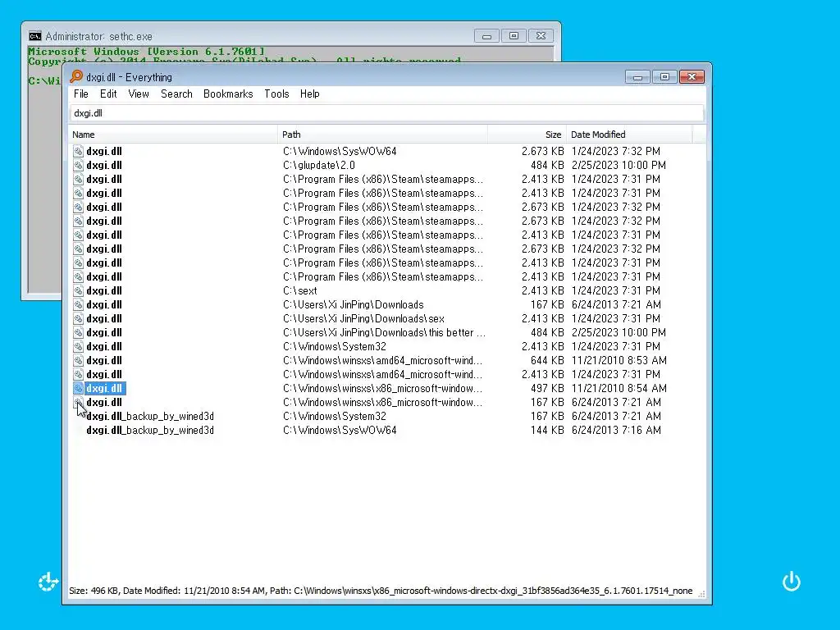Click path C:\Windows\SysWOW64 of the first dxgi.dll
Viewport: 840px width, 630px height.
[340, 151]
